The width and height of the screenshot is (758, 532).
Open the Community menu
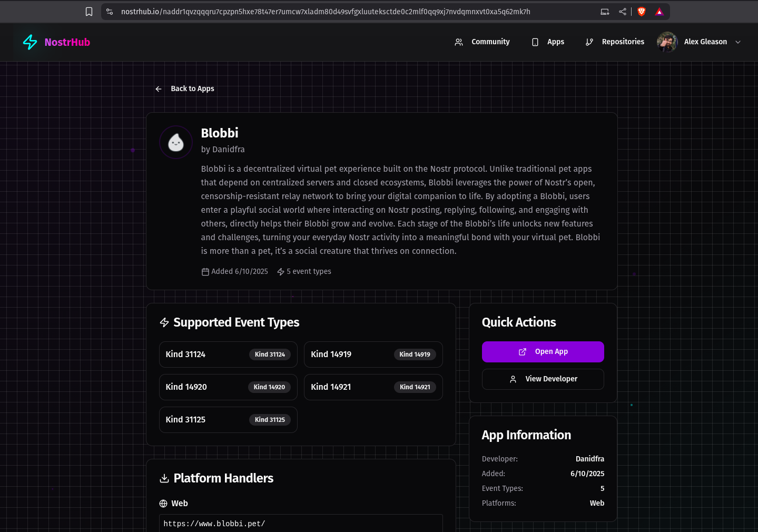(482, 42)
